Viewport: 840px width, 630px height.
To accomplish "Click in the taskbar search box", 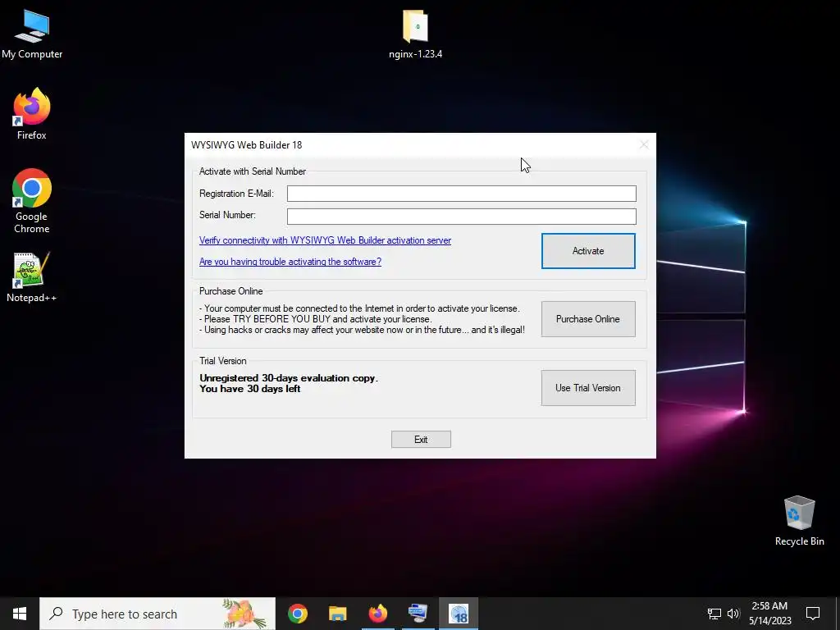I will 157,614.
